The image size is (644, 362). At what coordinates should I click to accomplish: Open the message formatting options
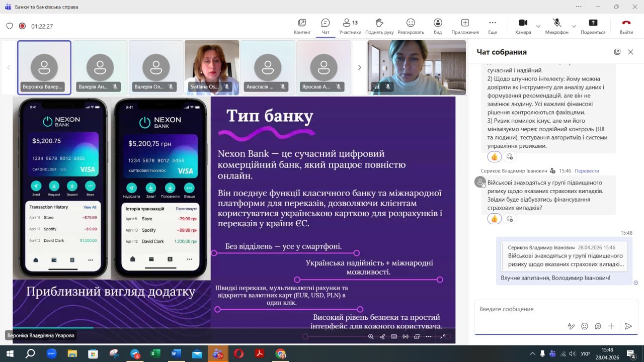[571, 326]
